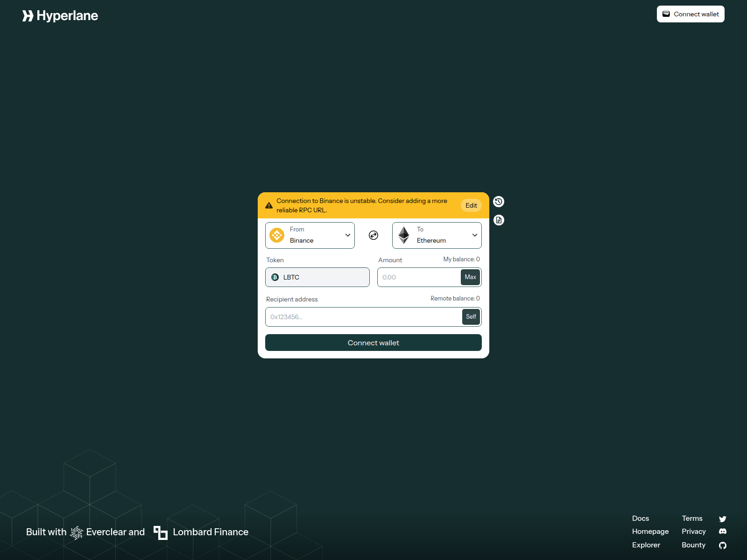Click the wide Connect wallet button
The width and height of the screenshot is (747, 560).
tap(373, 343)
